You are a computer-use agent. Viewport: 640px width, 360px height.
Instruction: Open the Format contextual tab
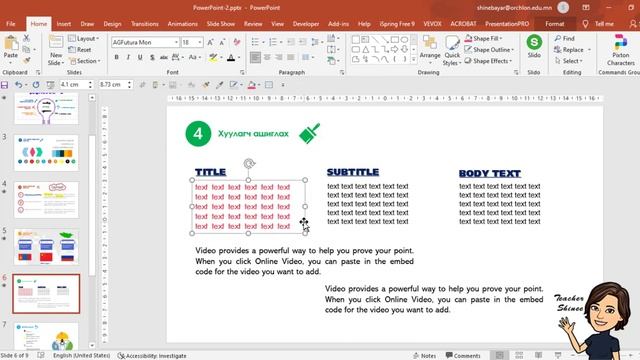[555, 24]
